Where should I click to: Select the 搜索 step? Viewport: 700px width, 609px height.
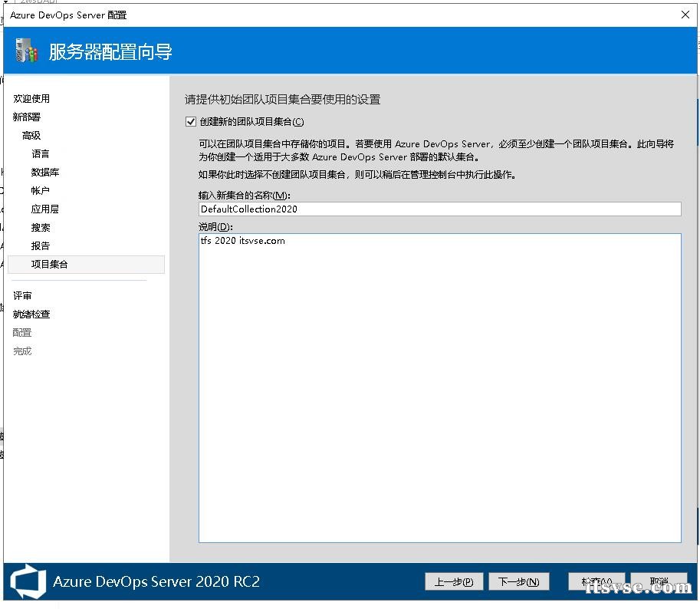coord(40,228)
